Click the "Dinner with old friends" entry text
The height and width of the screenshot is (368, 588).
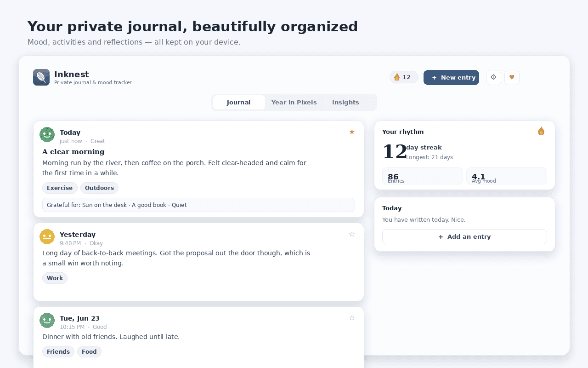111,337
